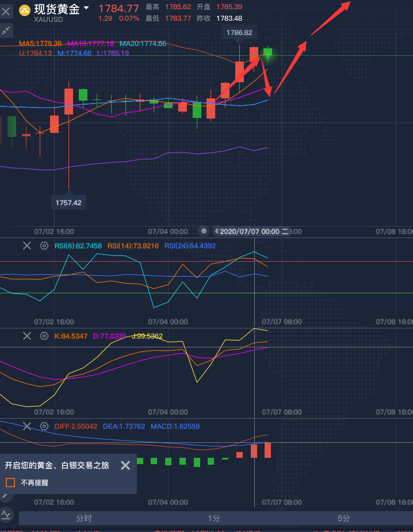Dismiss the 开启您的黄金、白银交易之旅 popup
Screen dimensions: 413x532
pyautogui.click(x=125, y=465)
